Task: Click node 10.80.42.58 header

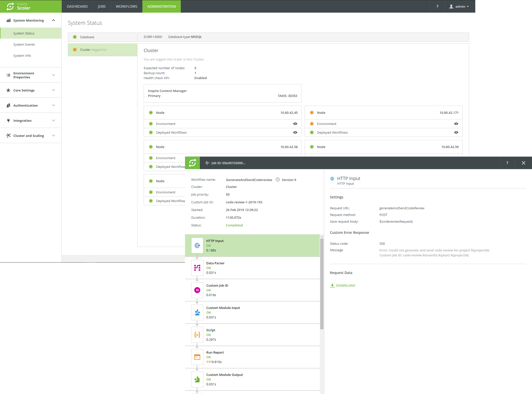Action: 222,147
